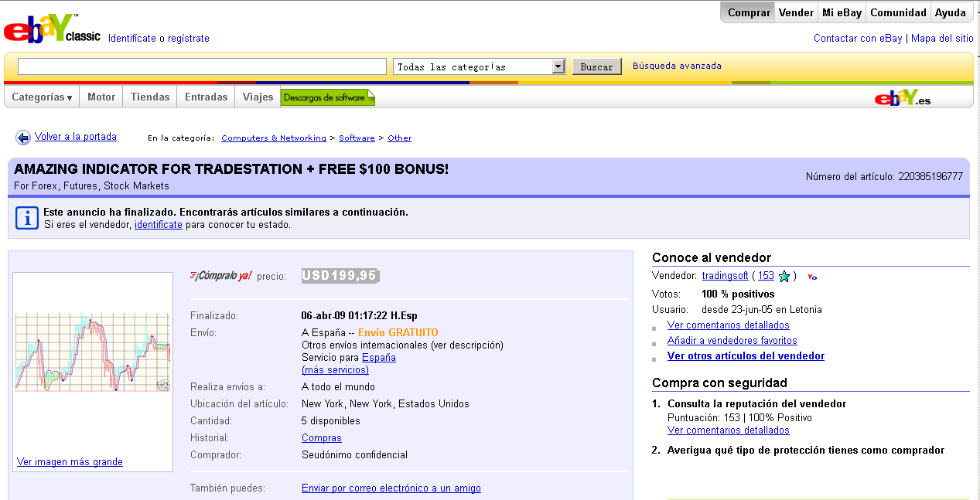This screenshot has height=500, width=980.
Task: Go to the Motor section
Action: tap(101, 97)
